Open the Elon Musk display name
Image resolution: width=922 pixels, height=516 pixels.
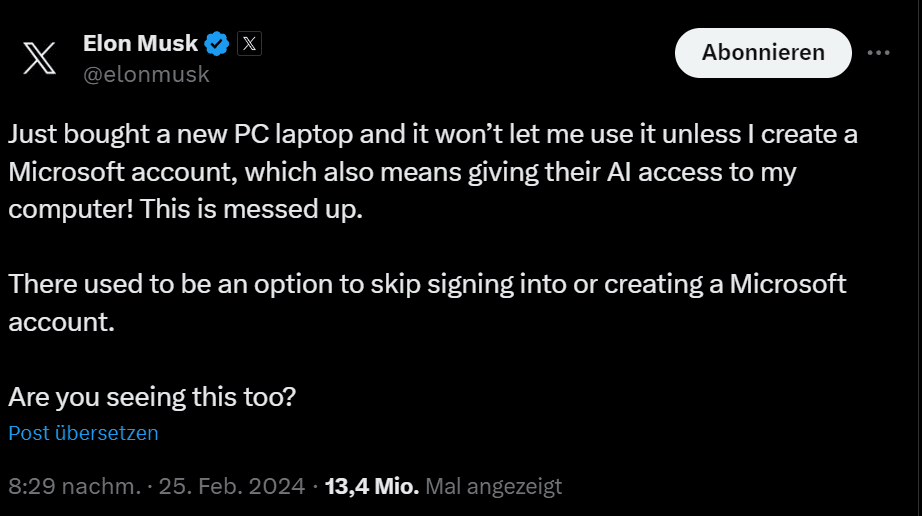(x=141, y=43)
